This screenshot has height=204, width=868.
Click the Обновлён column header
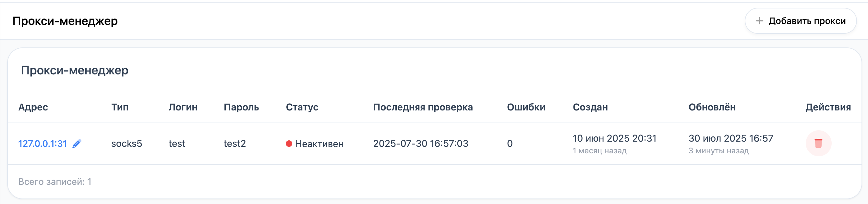(x=712, y=107)
